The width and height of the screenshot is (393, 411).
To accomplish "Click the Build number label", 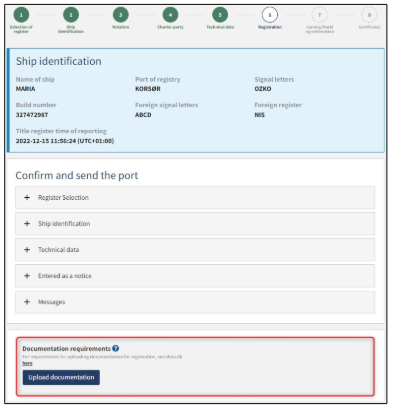I will [x=36, y=105].
